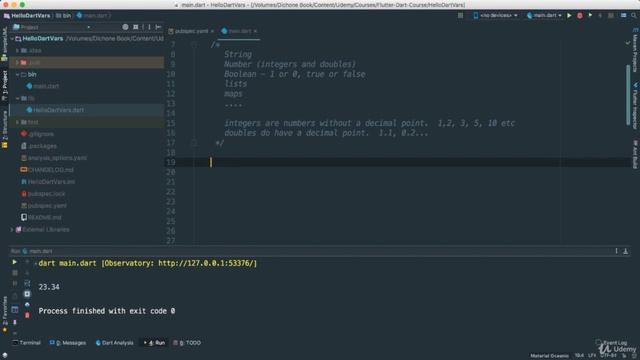640x360 pixels.
Task: Select .packages file in tree
Action: (x=39, y=146)
